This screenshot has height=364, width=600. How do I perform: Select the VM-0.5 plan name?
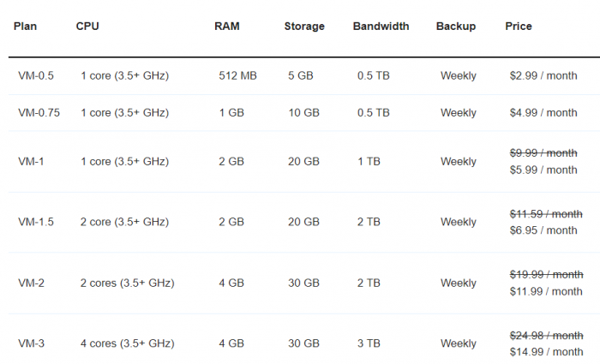click(36, 76)
